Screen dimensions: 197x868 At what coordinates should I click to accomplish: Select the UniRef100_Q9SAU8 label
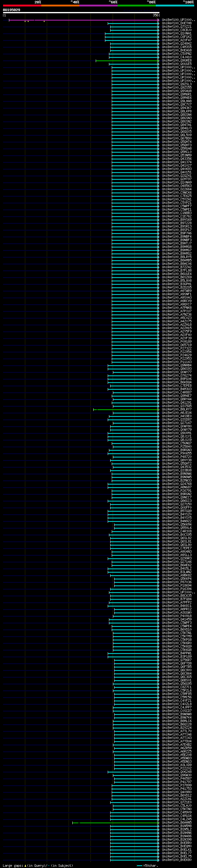pyautogui.click(x=176, y=91)
